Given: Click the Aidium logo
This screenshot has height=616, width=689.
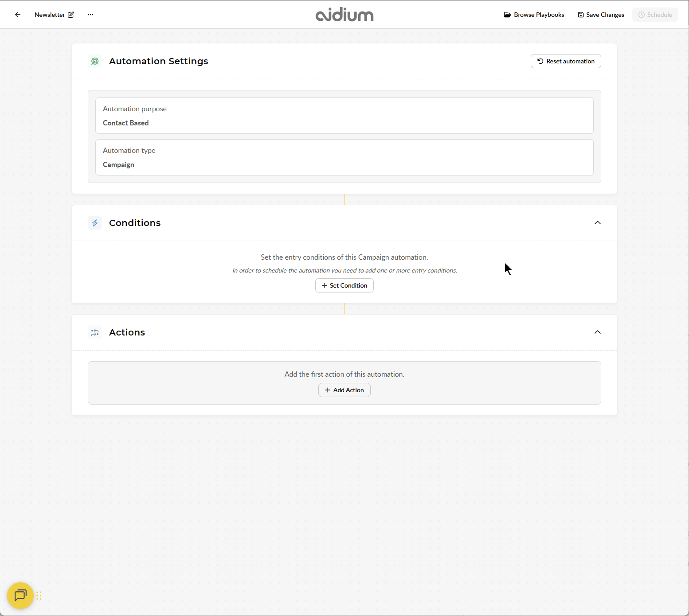Looking at the screenshot, I should point(344,15).
